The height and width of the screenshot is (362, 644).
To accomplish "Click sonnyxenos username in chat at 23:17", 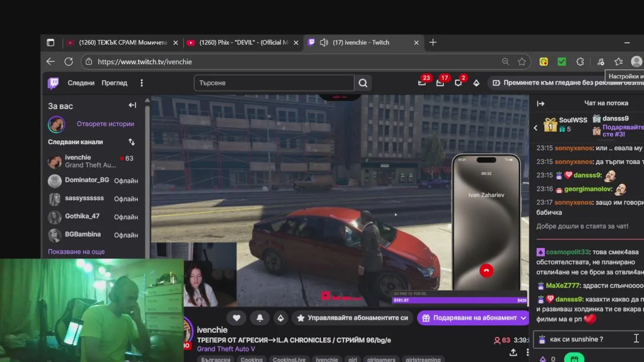I will click(x=574, y=202).
